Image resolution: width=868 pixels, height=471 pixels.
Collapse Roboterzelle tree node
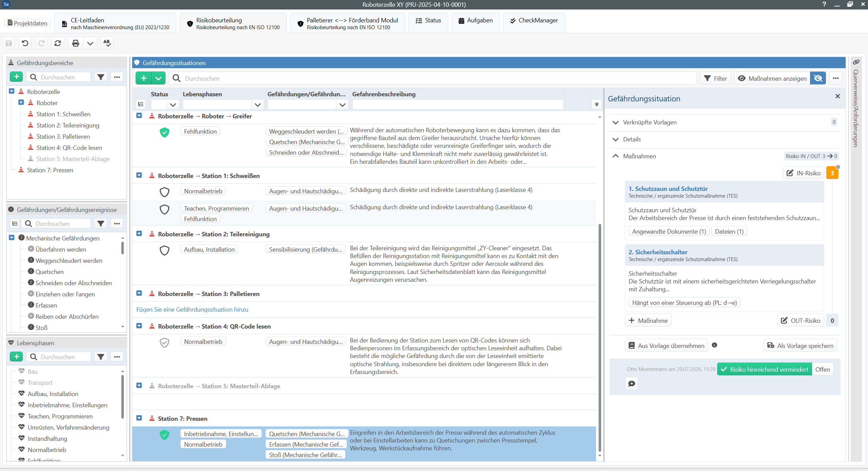[x=12, y=91]
